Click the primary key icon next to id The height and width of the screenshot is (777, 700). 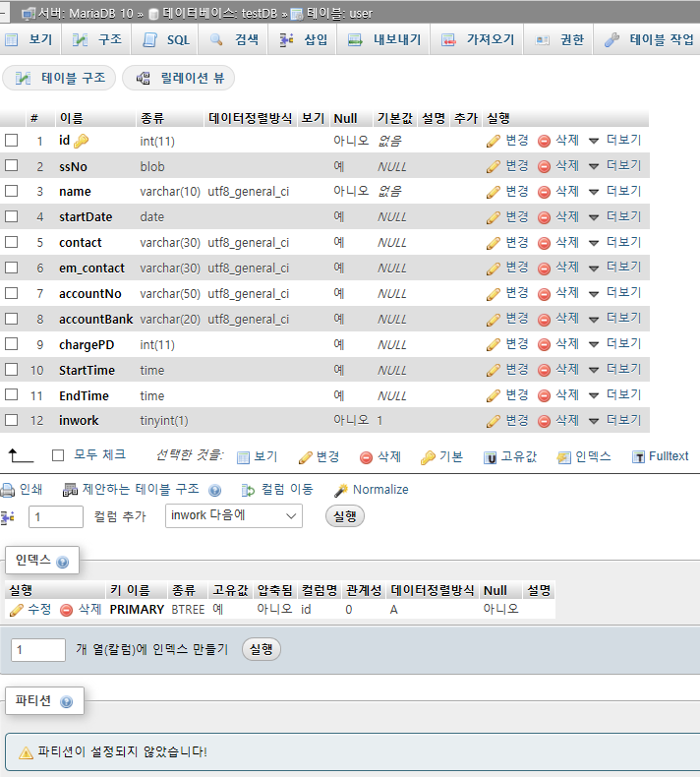click(81, 142)
